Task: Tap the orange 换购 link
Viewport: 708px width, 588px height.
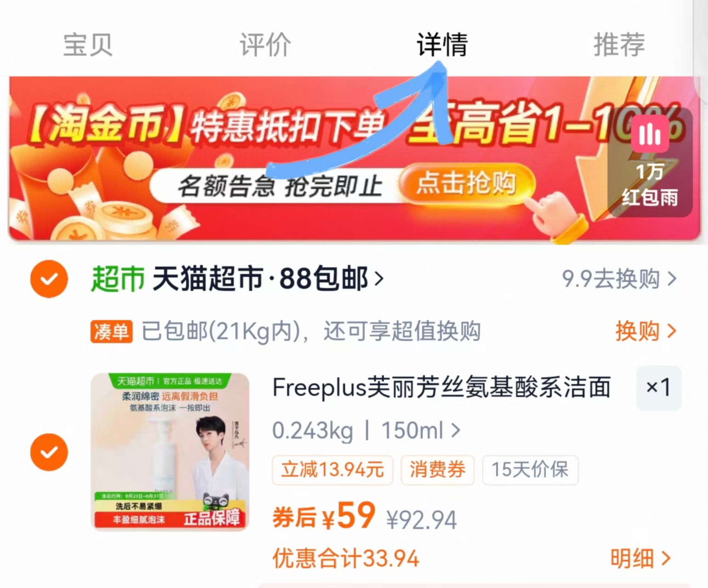Action: click(x=645, y=331)
